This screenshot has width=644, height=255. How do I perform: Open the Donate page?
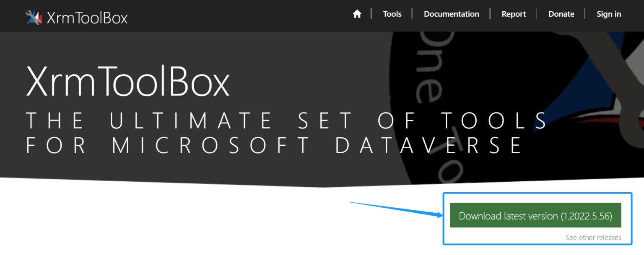tap(561, 14)
